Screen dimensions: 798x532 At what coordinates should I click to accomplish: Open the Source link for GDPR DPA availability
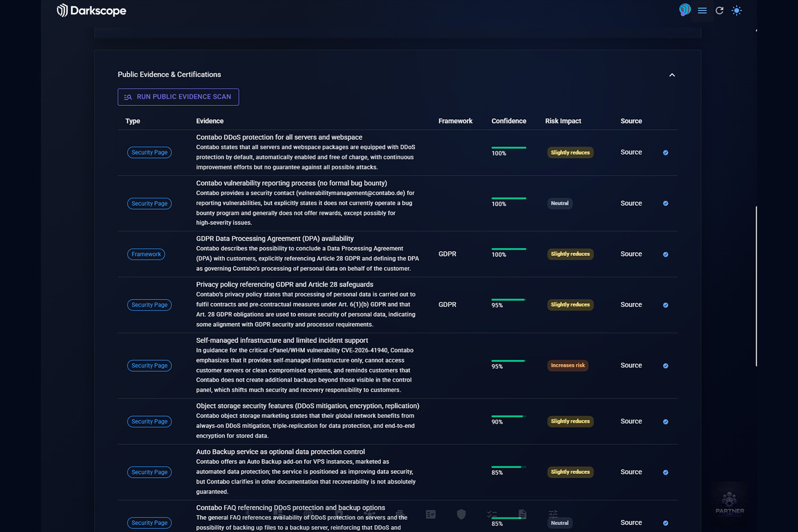(x=631, y=254)
